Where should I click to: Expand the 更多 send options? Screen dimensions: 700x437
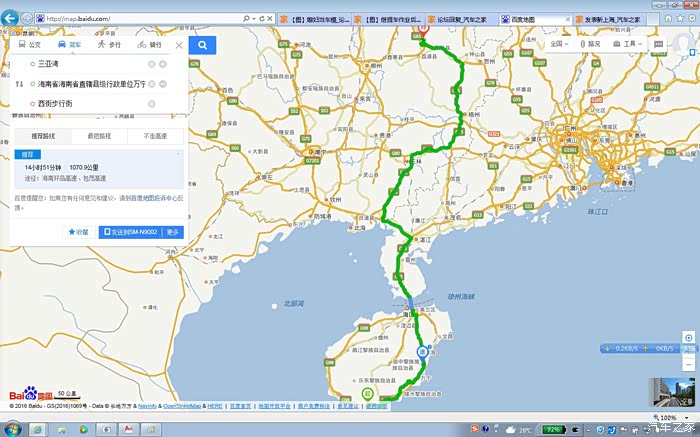[173, 231]
